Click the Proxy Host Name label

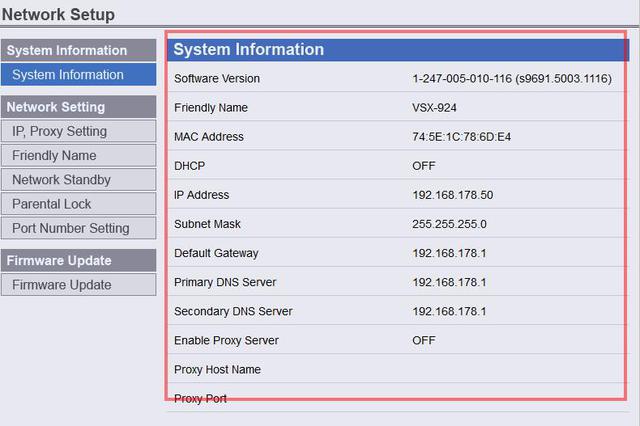coord(217,369)
